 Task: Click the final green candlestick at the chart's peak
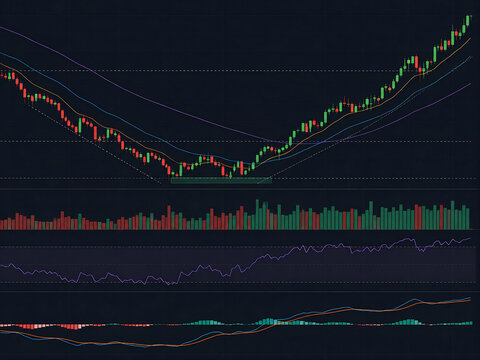click(x=468, y=20)
